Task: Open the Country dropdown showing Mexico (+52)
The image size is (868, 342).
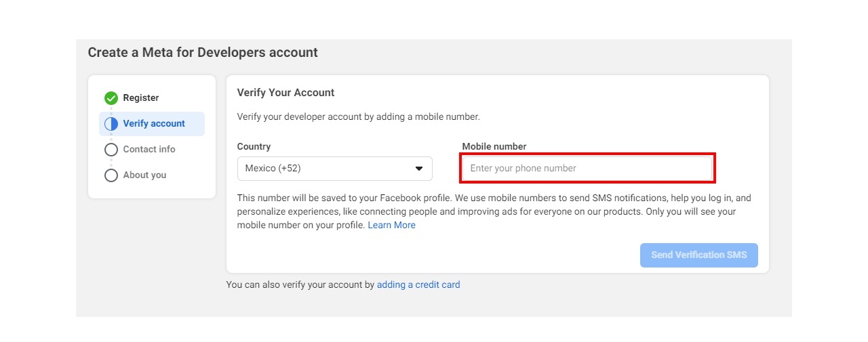Action: [335, 169]
